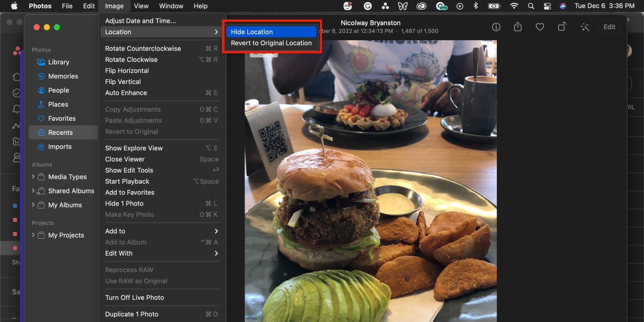644x322 pixels.
Task: Click the Grammarly menu bar icon
Action: click(368, 6)
